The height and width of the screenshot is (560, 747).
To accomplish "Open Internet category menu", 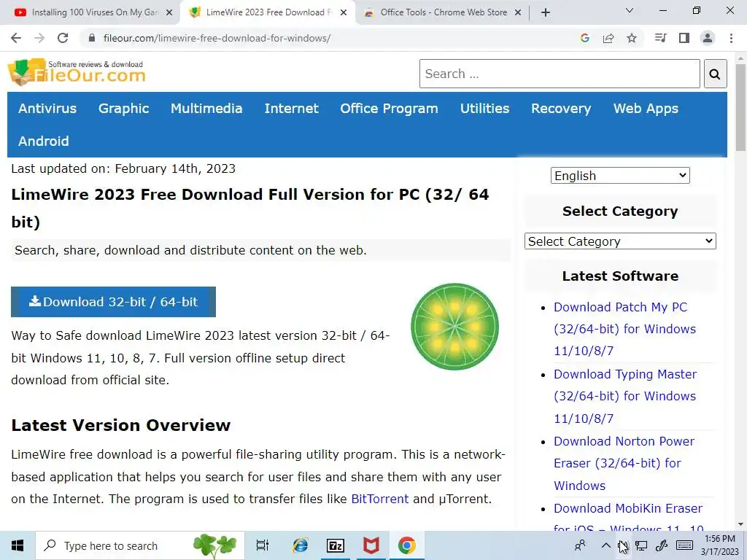I will (292, 109).
